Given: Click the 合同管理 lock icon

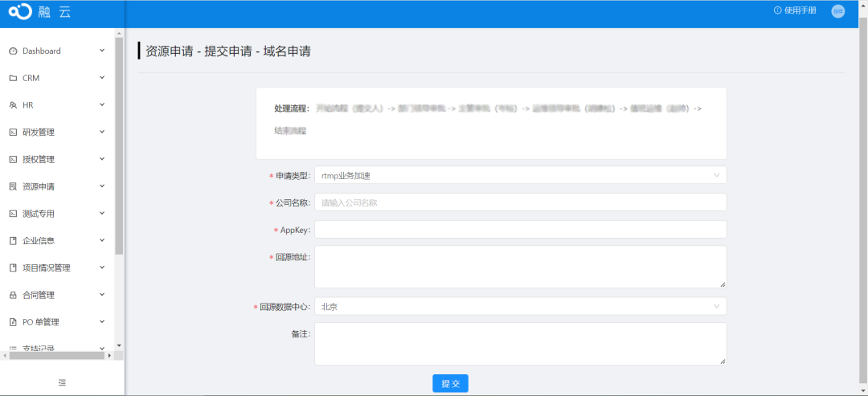Looking at the screenshot, I should pos(13,296).
